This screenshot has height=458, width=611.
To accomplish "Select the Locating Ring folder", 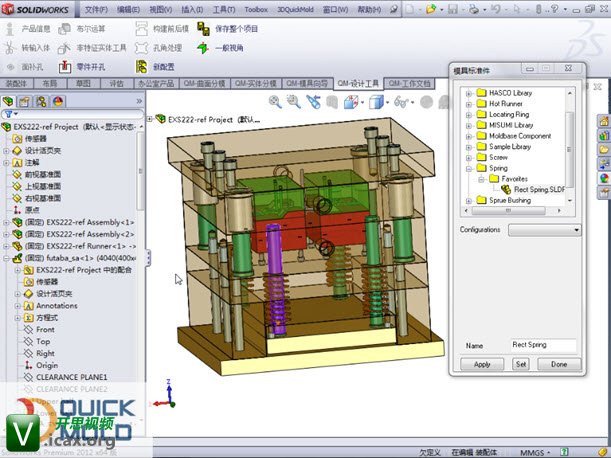I will coord(509,115).
